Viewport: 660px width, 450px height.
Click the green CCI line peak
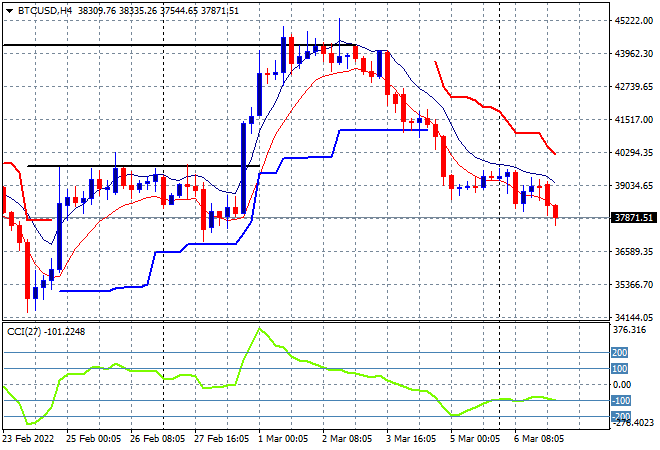(x=259, y=328)
